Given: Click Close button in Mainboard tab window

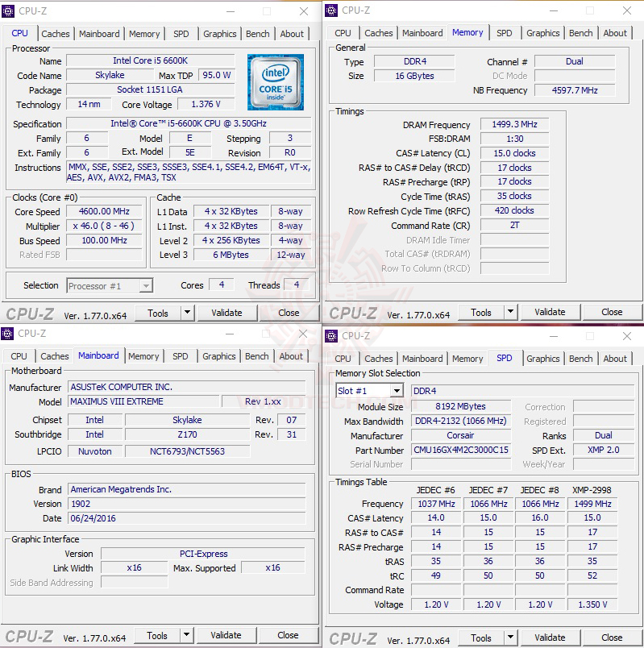Looking at the screenshot, I should (x=288, y=635).
